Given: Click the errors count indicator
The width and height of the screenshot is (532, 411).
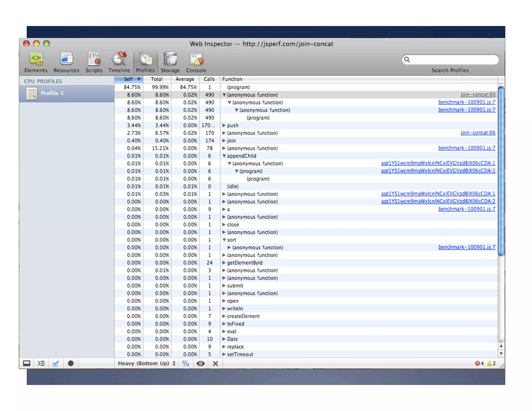Looking at the screenshot, I should coord(479,363).
